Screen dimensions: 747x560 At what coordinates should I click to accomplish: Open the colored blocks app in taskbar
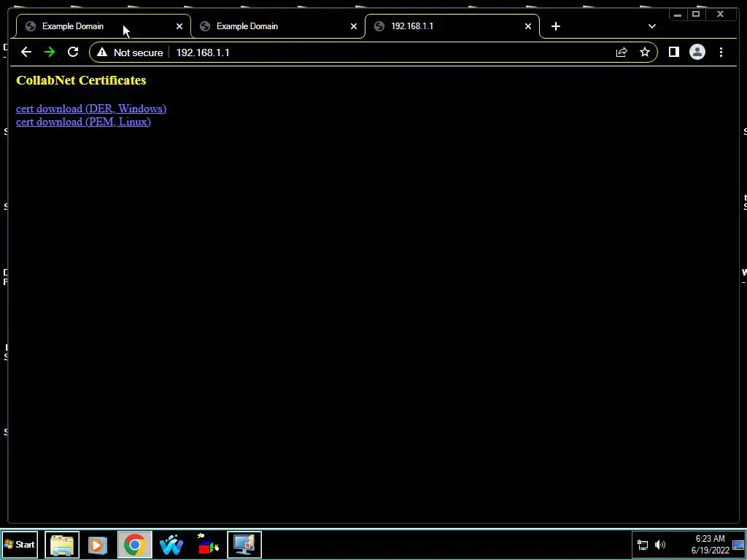[208, 544]
